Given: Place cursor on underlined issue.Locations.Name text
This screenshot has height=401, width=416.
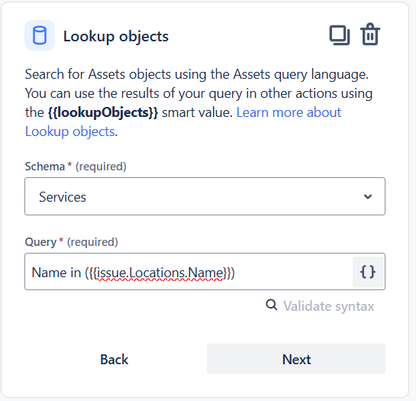Looking at the screenshot, I should [x=160, y=273].
